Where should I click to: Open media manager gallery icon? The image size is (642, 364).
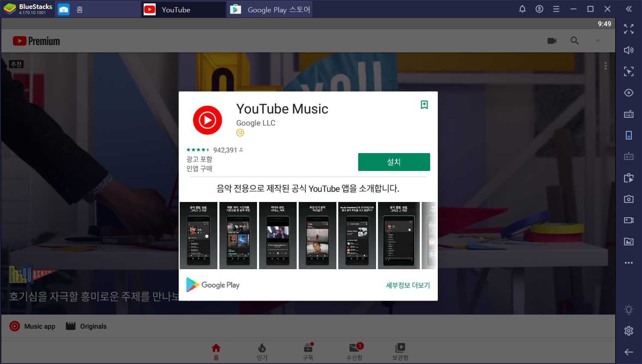pyautogui.click(x=629, y=242)
